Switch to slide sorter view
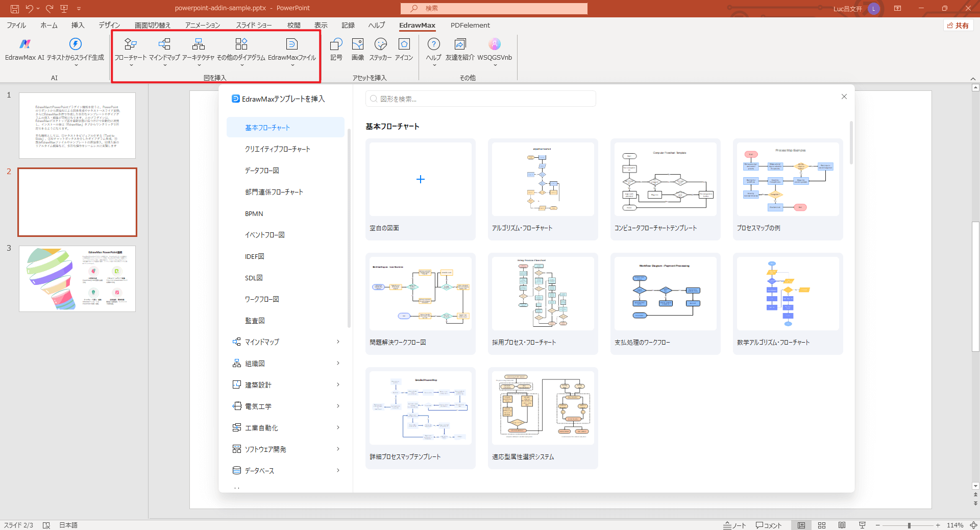 click(x=822, y=525)
